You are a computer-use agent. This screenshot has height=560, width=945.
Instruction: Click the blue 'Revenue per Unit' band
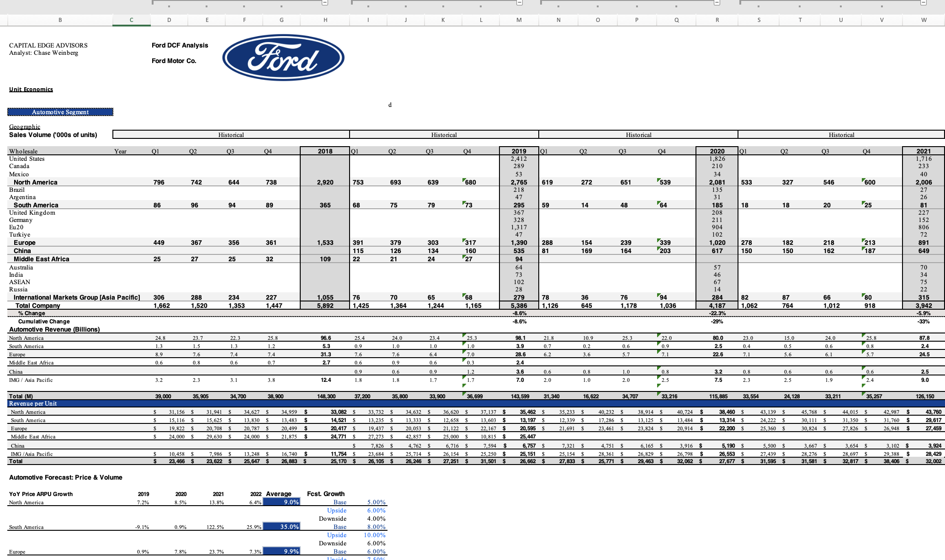(476, 404)
